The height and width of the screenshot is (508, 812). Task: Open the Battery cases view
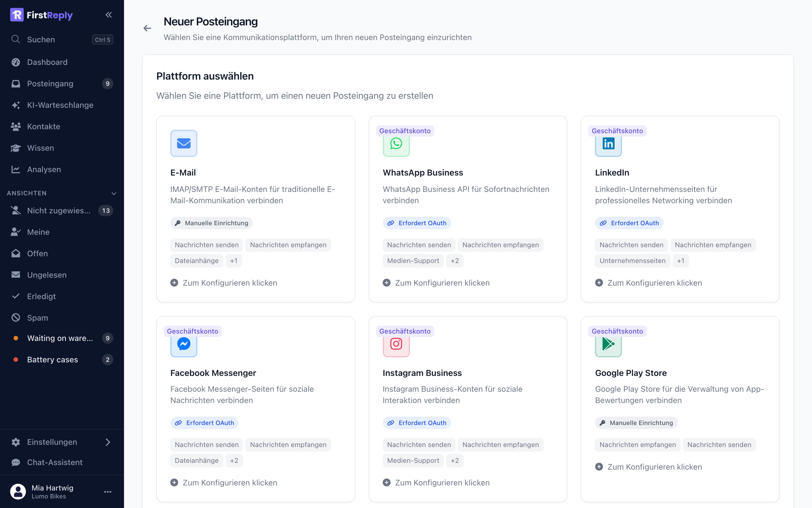[62, 360]
